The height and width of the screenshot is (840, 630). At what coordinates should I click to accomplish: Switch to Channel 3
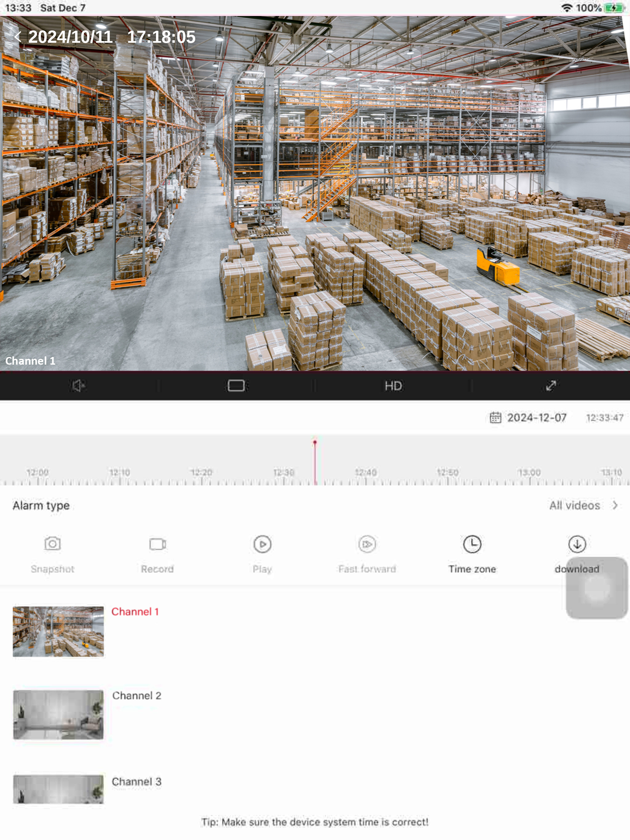click(136, 782)
